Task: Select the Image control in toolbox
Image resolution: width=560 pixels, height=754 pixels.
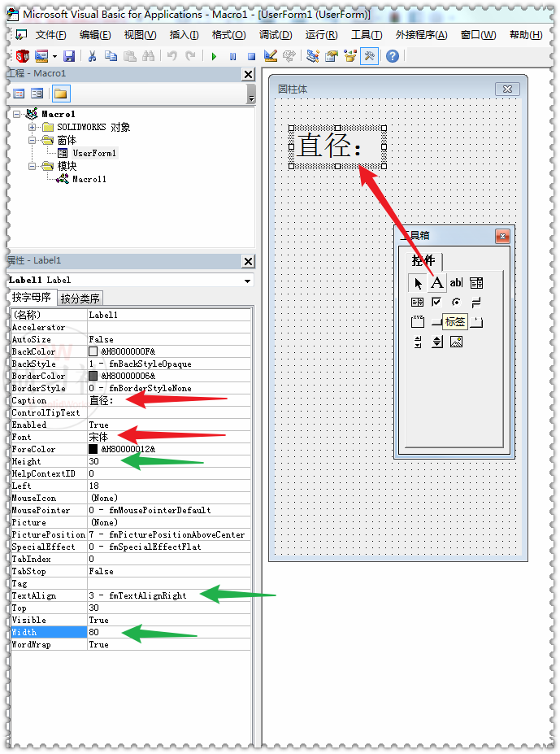Action: [456, 342]
